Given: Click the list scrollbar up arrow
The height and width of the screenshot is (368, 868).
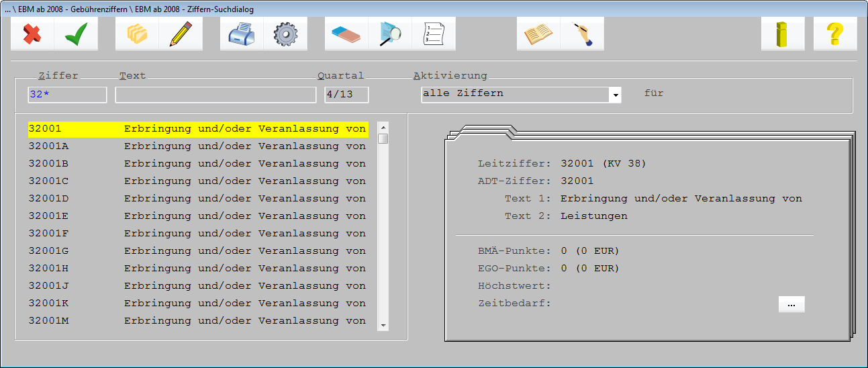Looking at the screenshot, I should 383,126.
